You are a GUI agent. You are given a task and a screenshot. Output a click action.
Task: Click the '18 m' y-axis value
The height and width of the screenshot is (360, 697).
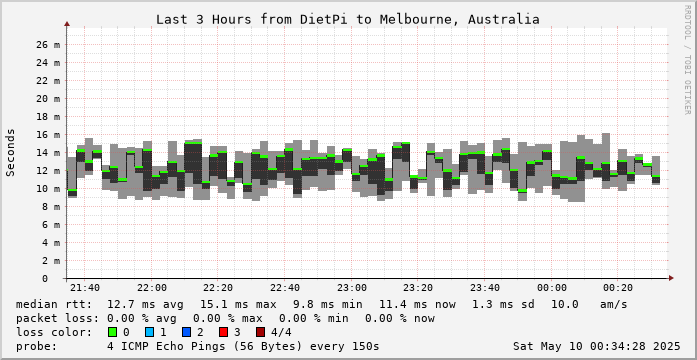(x=48, y=117)
